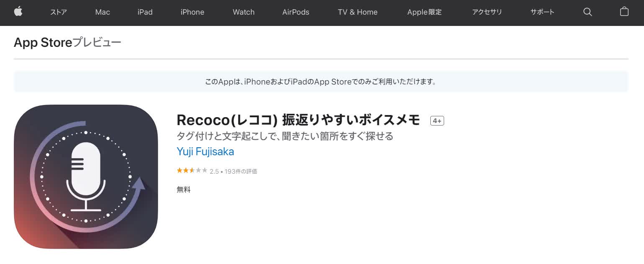Click the iPhoneおよびiPad availability notice

(x=321, y=82)
